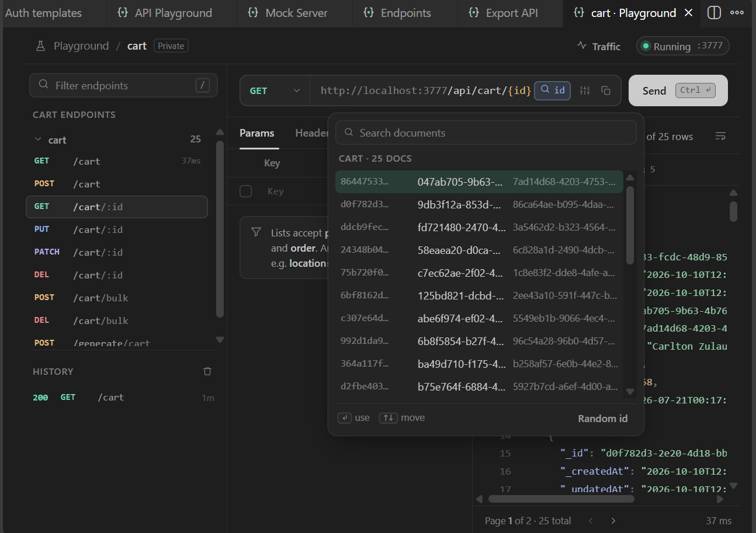Viewport: 756px width, 533px height.
Task: Select the POST /cart endpoint
Action: 117,184
